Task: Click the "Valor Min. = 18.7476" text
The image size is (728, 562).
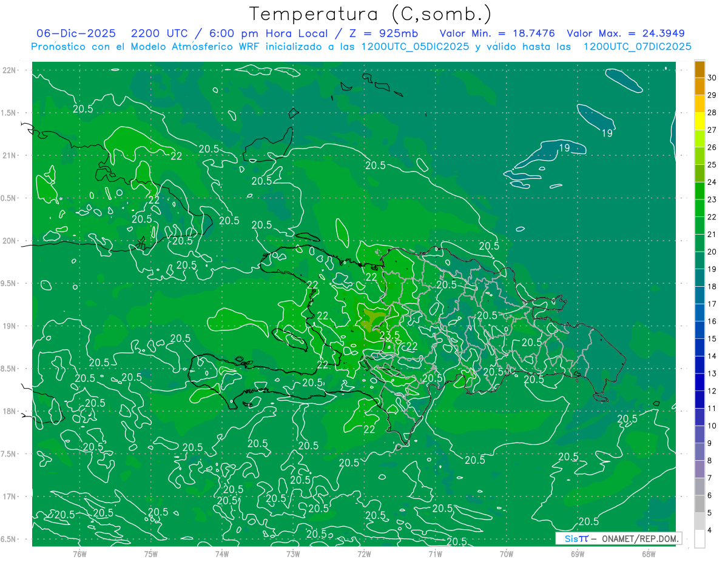Action: [497, 33]
